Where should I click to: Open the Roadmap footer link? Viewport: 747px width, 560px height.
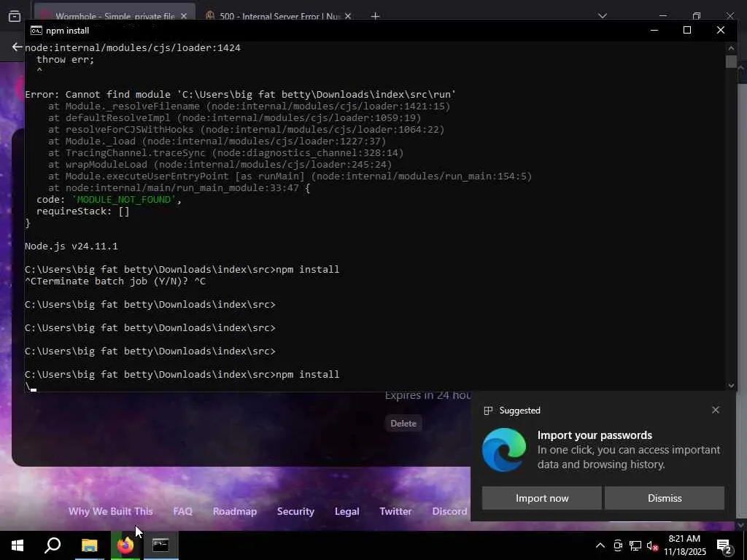[x=235, y=511]
